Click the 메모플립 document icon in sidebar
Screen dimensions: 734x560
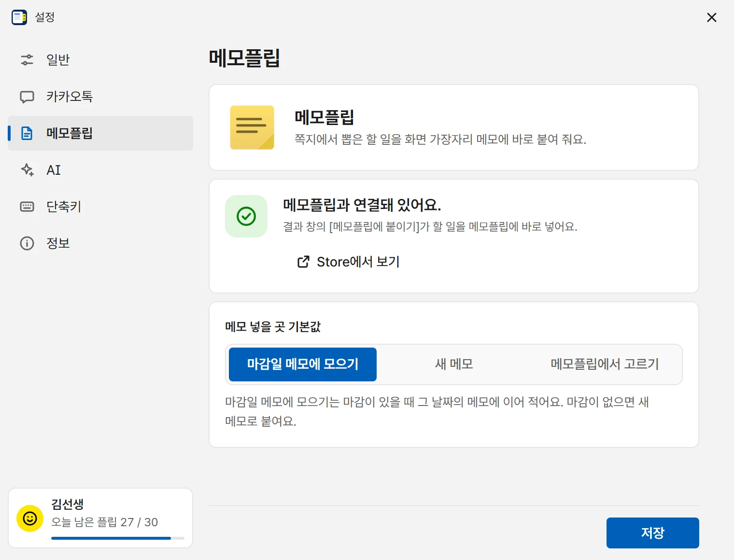27,133
